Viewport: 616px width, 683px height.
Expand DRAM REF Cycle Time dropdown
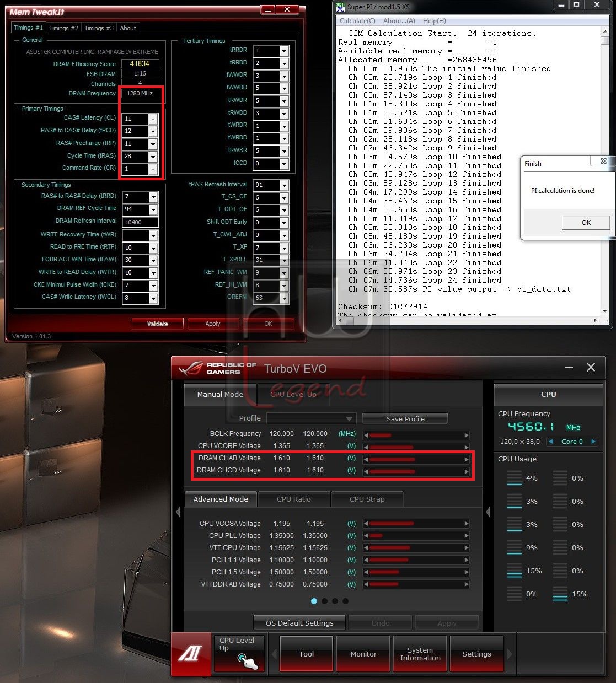click(x=153, y=209)
